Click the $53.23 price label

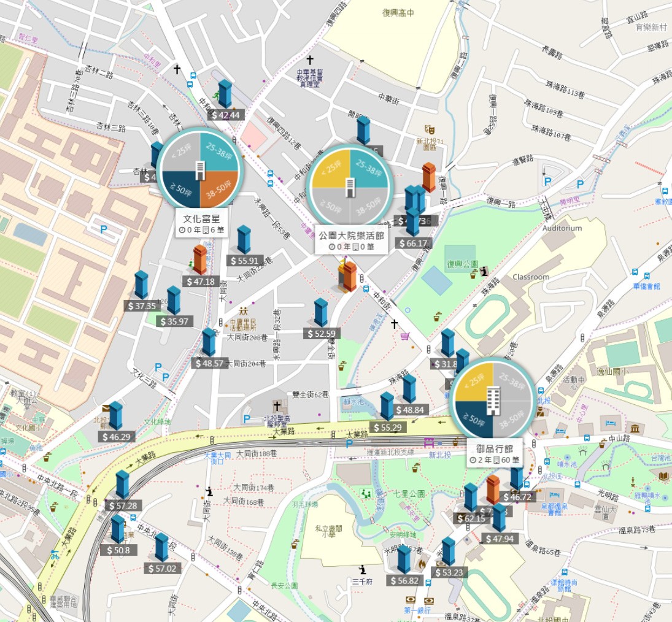[x=449, y=573]
